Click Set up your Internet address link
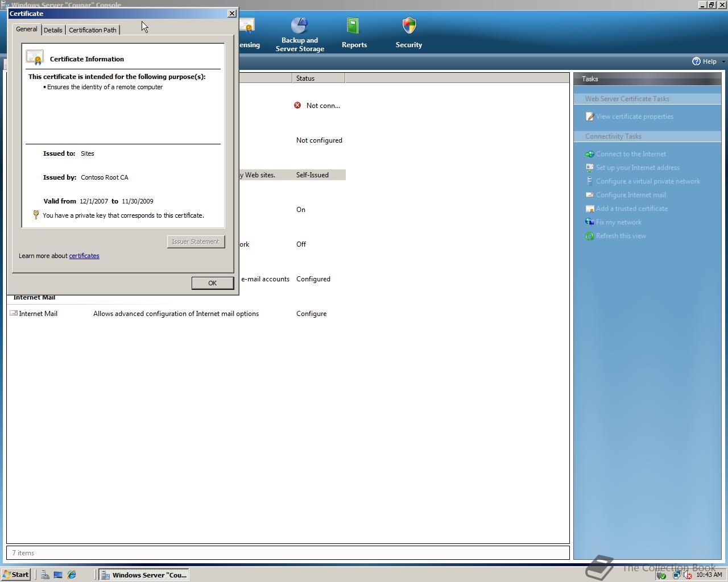The height and width of the screenshot is (582, 728). (x=638, y=168)
